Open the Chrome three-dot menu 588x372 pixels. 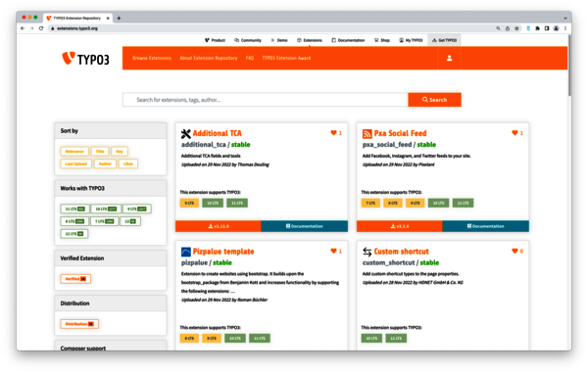[x=565, y=28]
